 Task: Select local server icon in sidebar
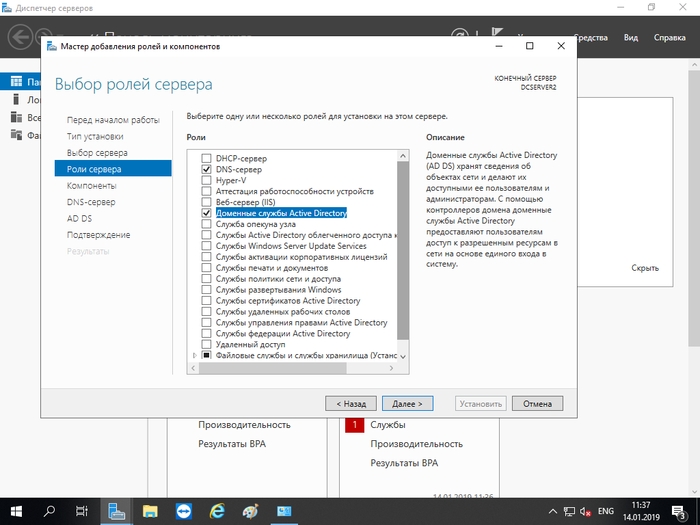click(x=17, y=99)
